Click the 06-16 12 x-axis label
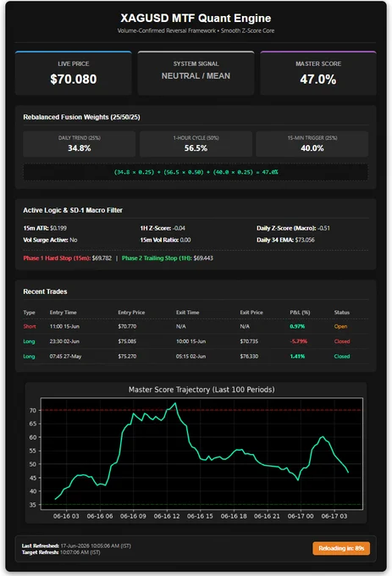The height and width of the screenshot is (576, 392). pos(167,516)
